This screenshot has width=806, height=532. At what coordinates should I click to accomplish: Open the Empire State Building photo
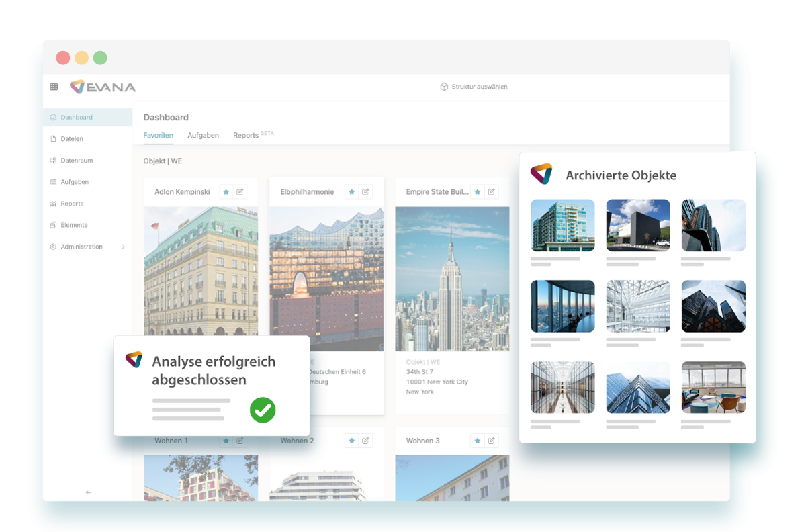coord(452,279)
